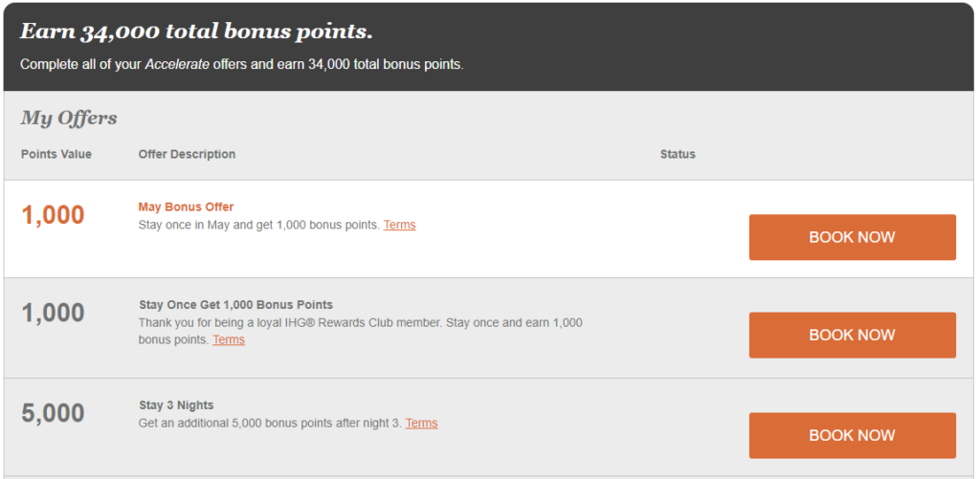Click the Points Value column header
The image size is (980, 479).
pyautogui.click(x=56, y=154)
